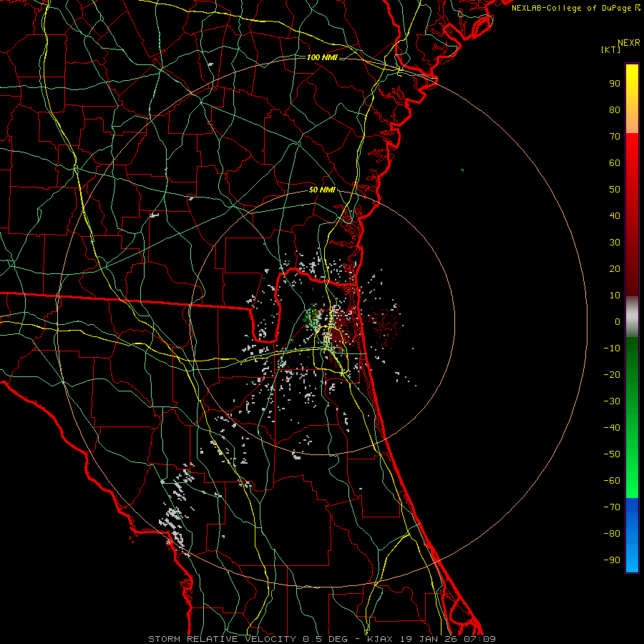Viewport: 644px width, 644px height.
Task: Click the -60 value on the velocity scale
Action: tap(612, 481)
